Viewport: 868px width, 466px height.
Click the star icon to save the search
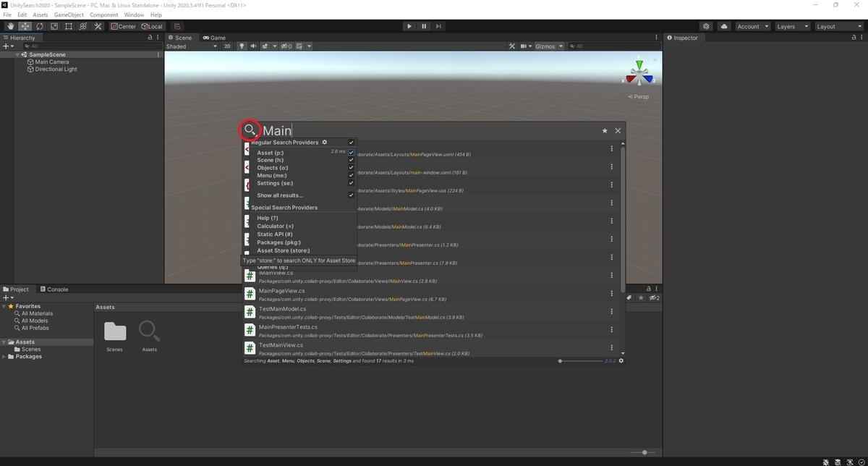click(605, 130)
